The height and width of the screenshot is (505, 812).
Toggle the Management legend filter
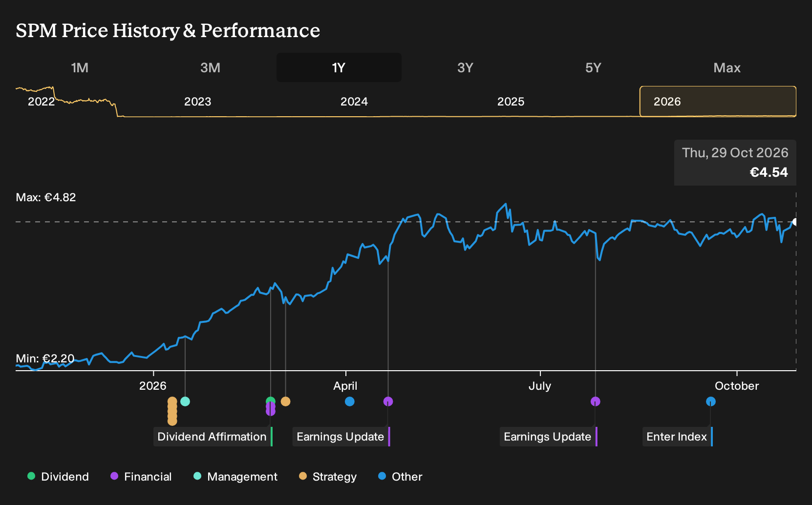click(235, 477)
